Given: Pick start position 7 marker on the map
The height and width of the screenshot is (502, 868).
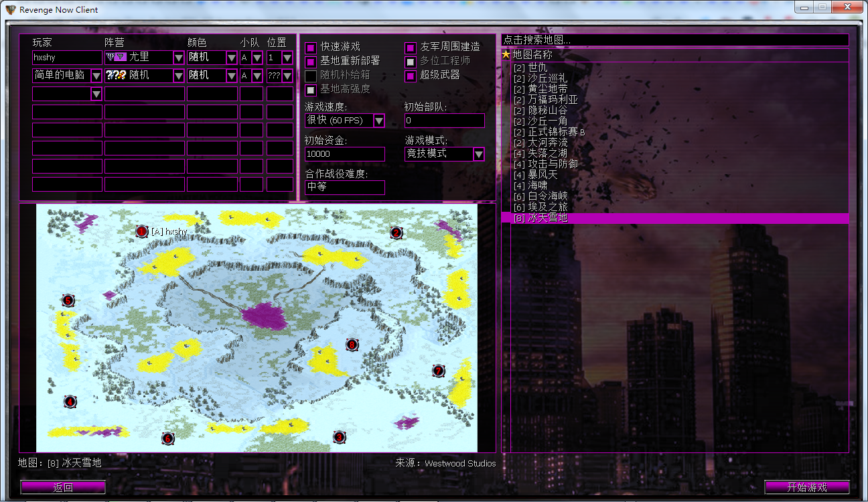Looking at the screenshot, I should tap(438, 371).
